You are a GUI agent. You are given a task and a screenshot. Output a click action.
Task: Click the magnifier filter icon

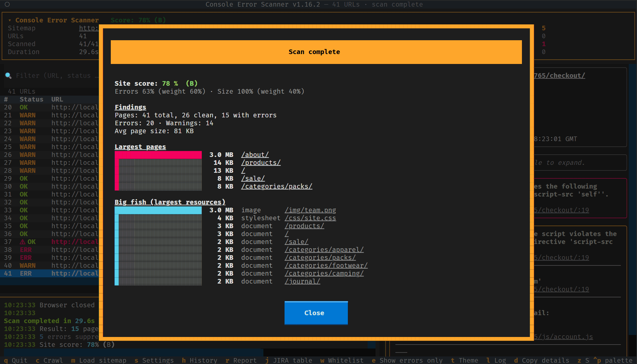(8, 76)
